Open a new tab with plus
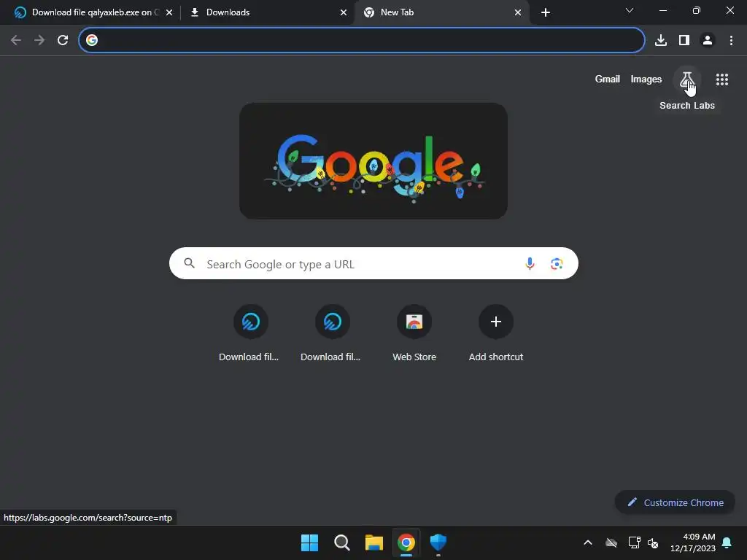This screenshot has width=747, height=560. [546, 12]
